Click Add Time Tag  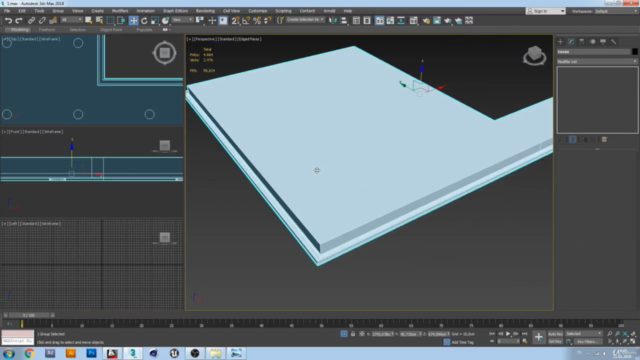click(462, 342)
